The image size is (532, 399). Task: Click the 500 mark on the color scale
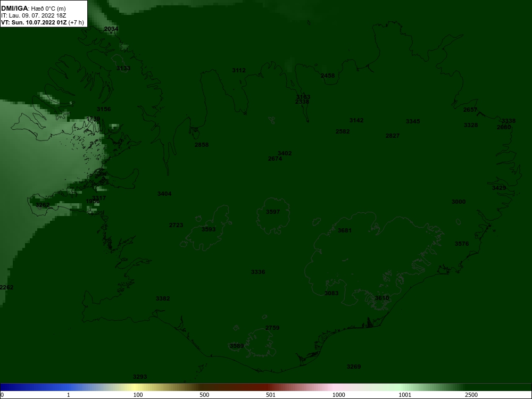[204, 395]
